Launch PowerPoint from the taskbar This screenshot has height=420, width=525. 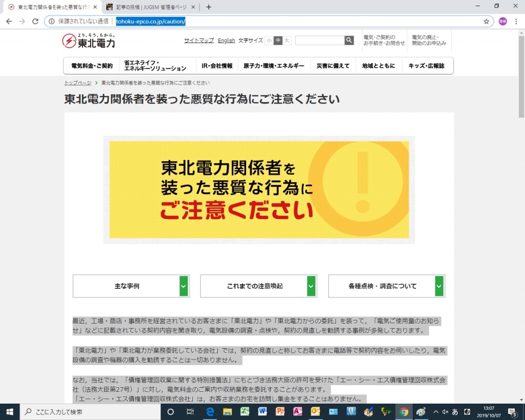tap(280, 412)
